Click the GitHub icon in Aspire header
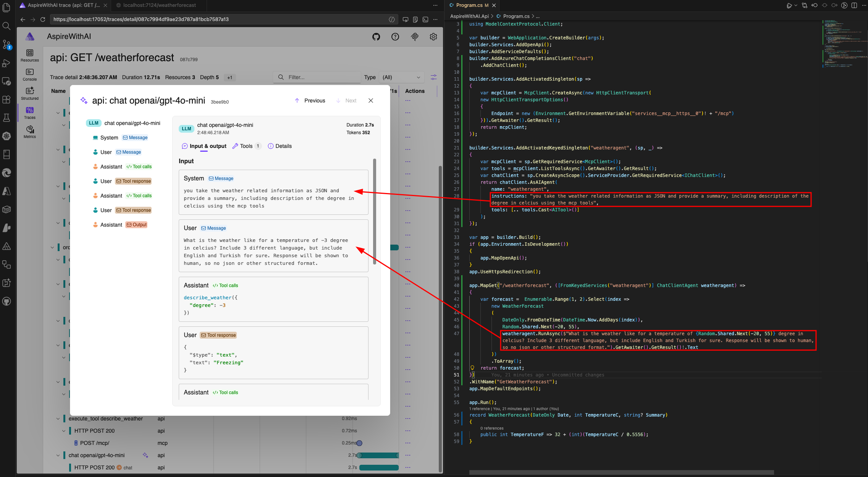Viewport: 868px width, 477px height. (376, 37)
